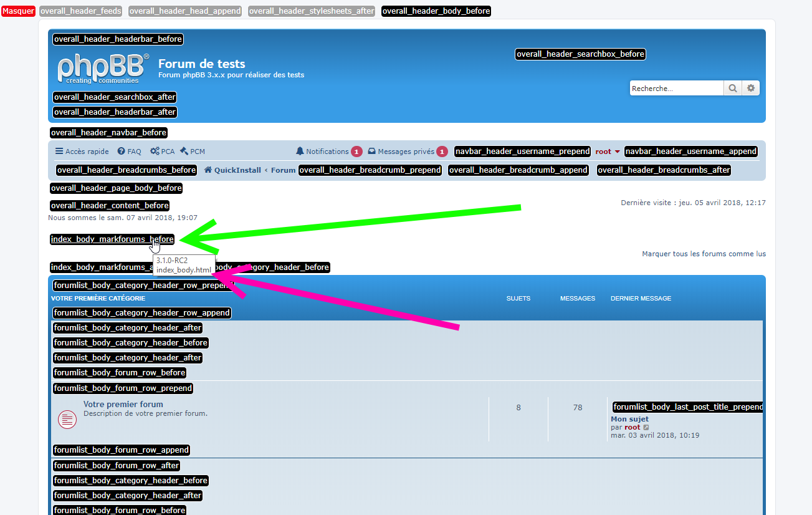Click Marquer tous les forums comme lus
This screenshot has width=812, height=515.
pyautogui.click(x=704, y=254)
